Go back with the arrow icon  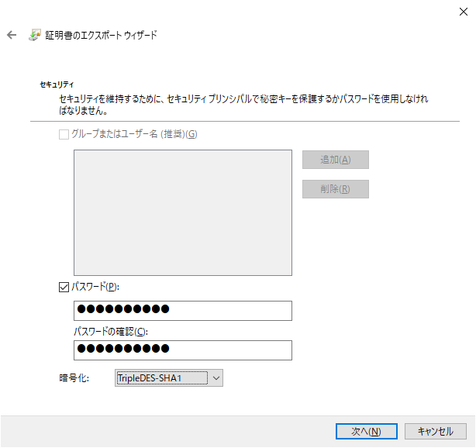pos(12,35)
